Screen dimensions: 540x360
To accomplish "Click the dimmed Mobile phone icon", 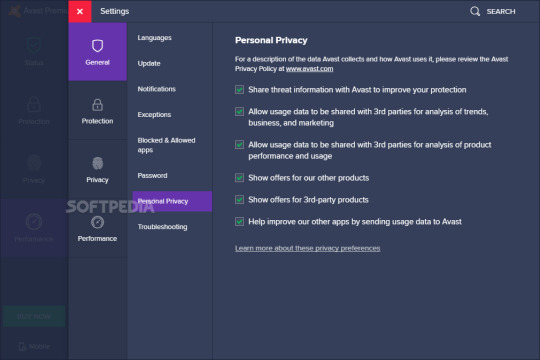I will click(22, 346).
